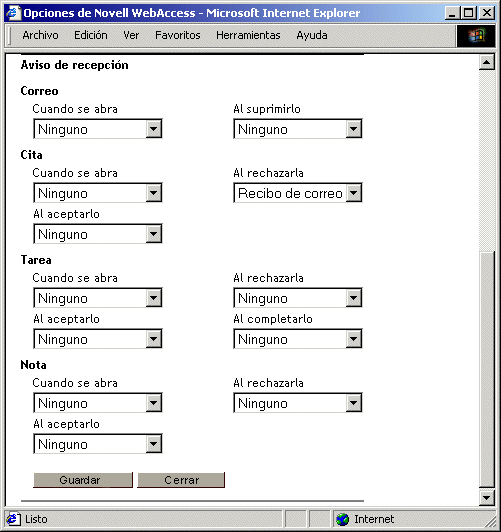Click the Internet Explorer page icon in title bar
Image resolution: width=501 pixels, height=532 pixels.
(x=13, y=13)
